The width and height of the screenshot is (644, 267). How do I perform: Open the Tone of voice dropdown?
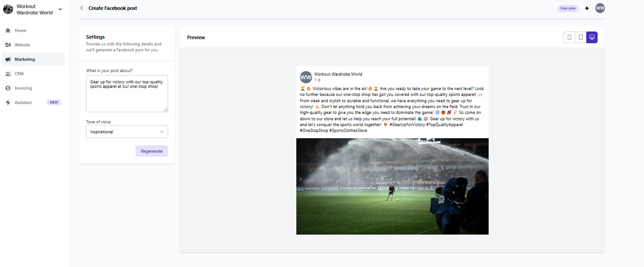pos(127,132)
